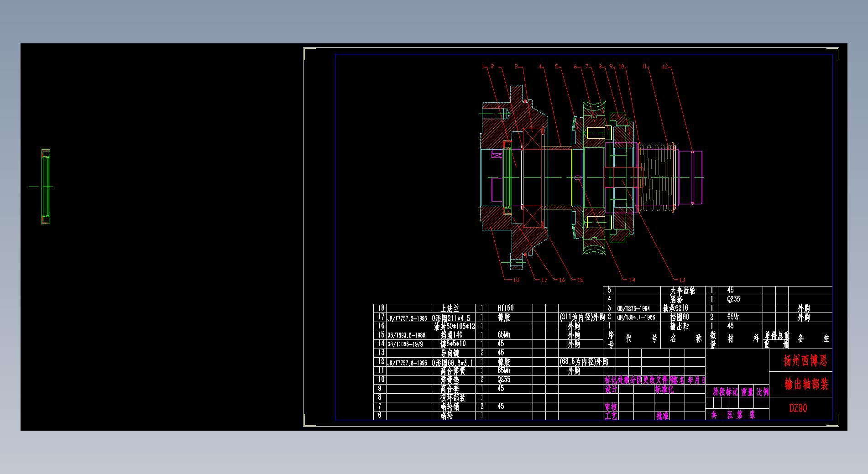Image resolution: width=868 pixels, height=474 pixels.
Task: Select part name 拨环部装 in row 8
Action: [x=453, y=398]
